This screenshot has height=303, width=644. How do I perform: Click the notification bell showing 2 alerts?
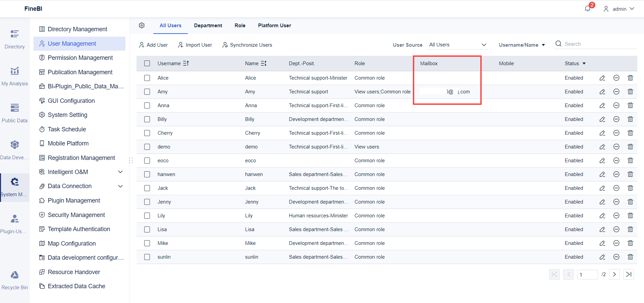click(x=587, y=8)
